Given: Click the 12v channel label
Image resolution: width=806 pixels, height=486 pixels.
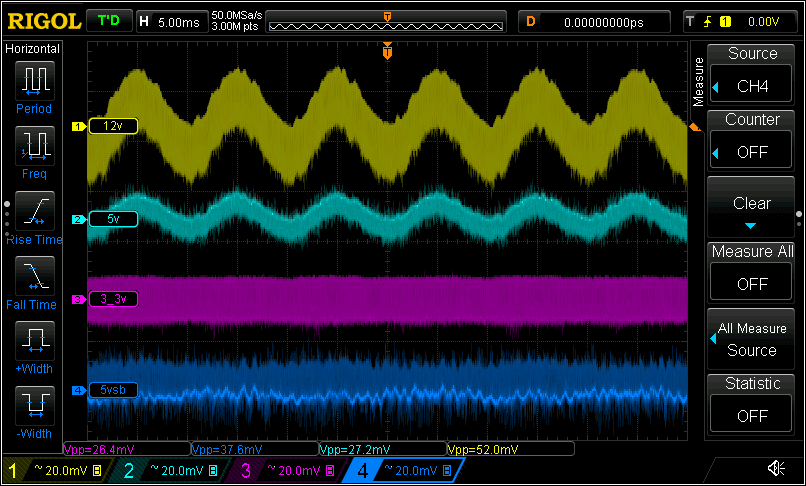Looking at the screenshot, I should coord(113,126).
